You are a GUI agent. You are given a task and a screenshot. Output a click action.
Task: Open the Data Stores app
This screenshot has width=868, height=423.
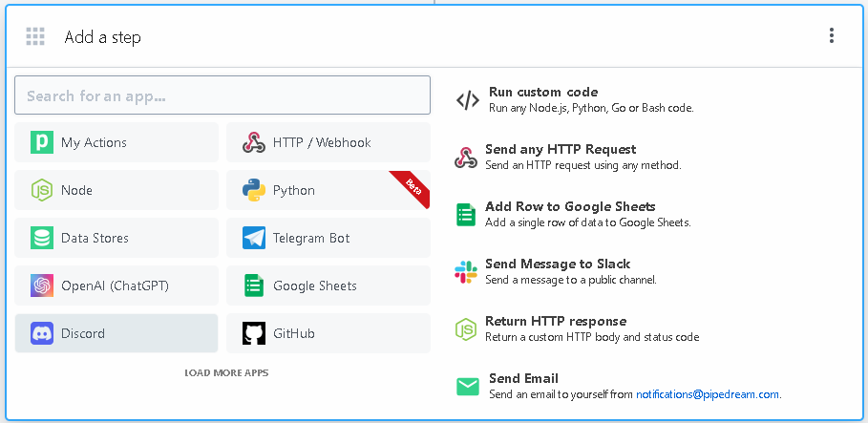116,238
